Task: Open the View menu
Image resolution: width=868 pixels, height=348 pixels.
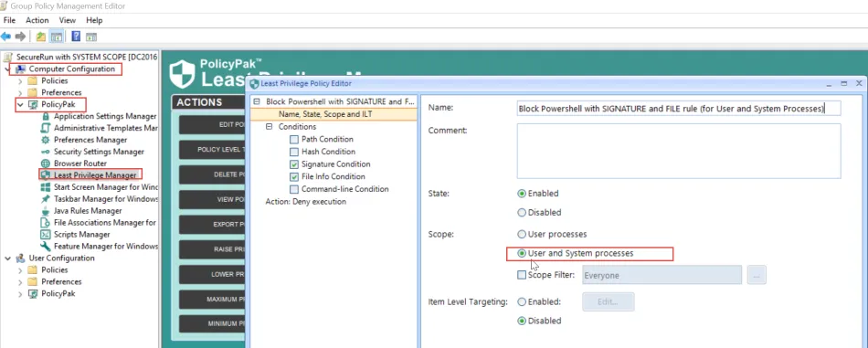Action: tap(68, 20)
